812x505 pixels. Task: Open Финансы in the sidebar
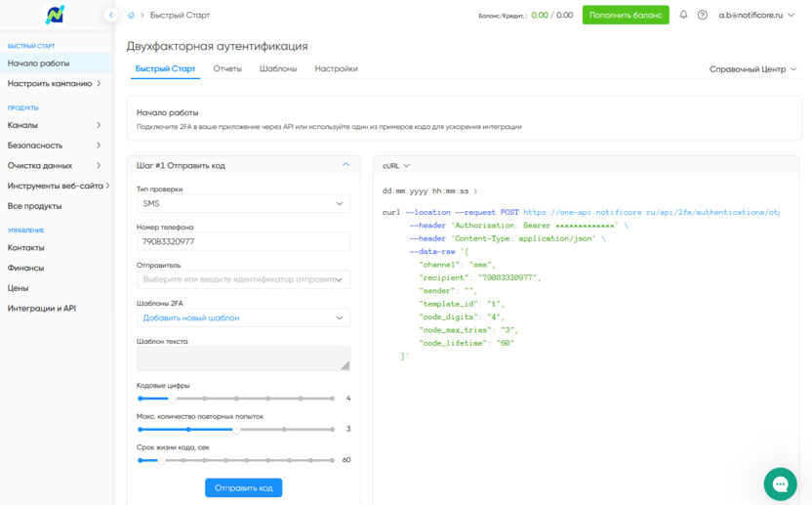25,268
